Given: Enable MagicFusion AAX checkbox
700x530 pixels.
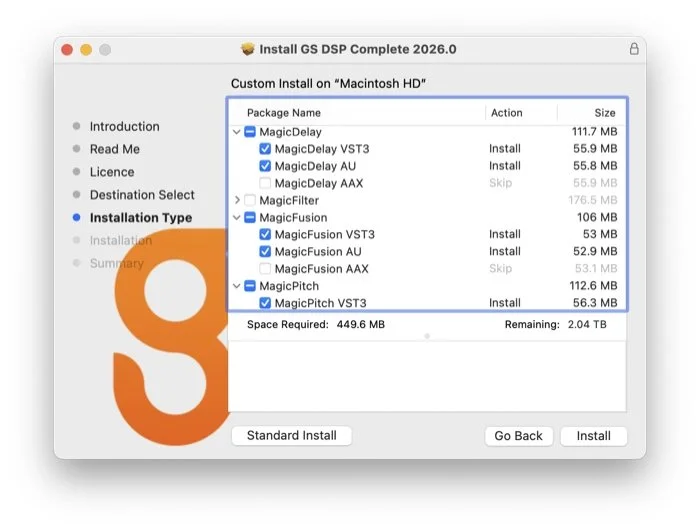Looking at the screenshot, I should (265, 269).
